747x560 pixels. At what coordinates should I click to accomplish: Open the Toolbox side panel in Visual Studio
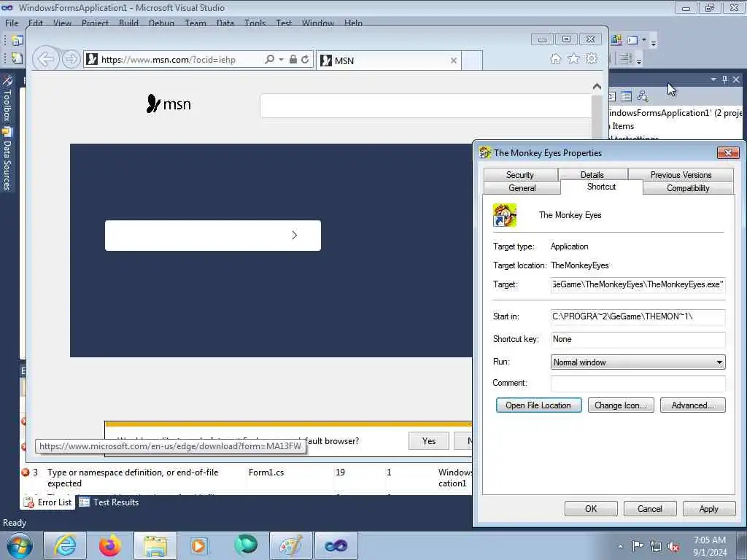point(7,99)
